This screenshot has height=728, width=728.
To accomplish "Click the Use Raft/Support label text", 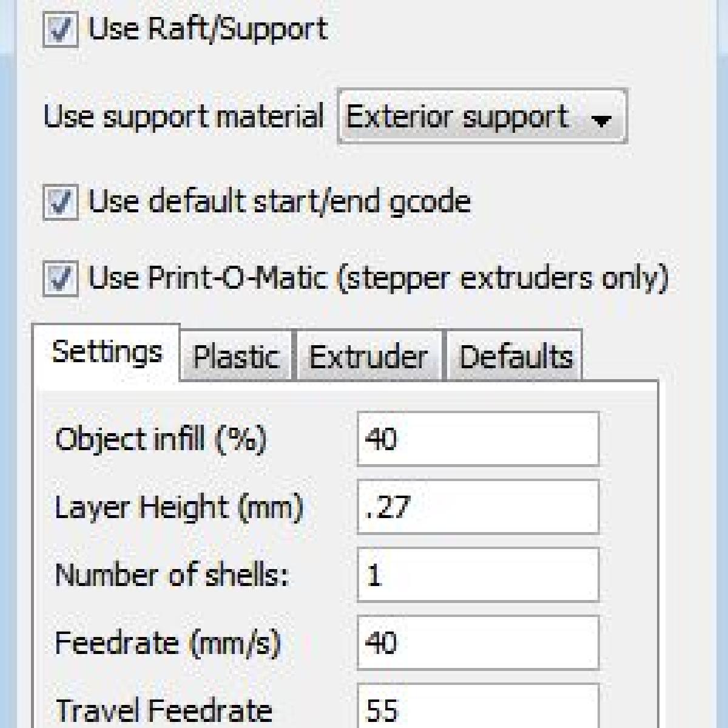I will [208, 29].
